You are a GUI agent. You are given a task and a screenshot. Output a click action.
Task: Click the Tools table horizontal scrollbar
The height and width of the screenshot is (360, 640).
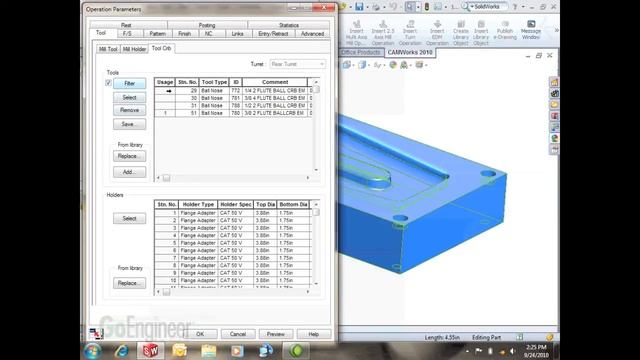click(x=233, y=178)
